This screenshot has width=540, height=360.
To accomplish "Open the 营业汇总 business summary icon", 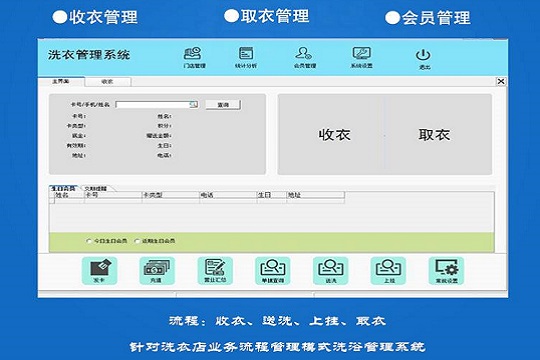I will click(x=215, y=271).
